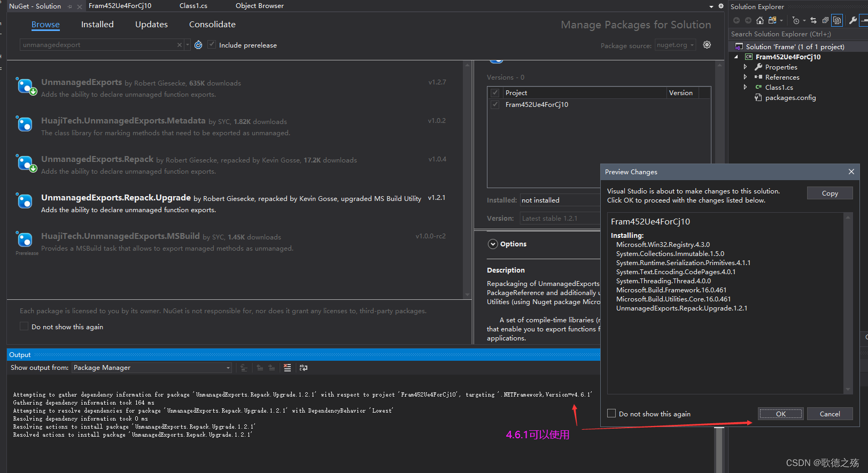Toggle Include prerelease checkbox
Image resolution: width=868 pixels, height=473 pixels.
pos(212,45)
